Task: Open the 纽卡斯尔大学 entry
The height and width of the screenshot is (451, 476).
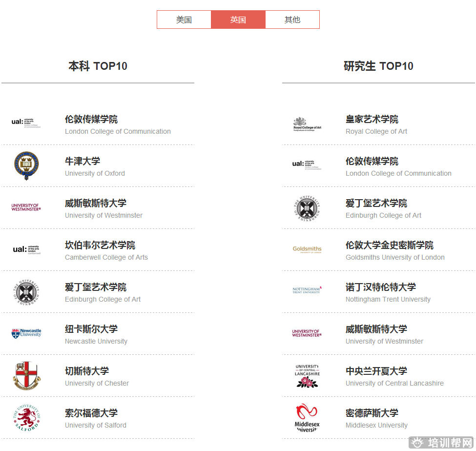Action: tap(91, 329)
